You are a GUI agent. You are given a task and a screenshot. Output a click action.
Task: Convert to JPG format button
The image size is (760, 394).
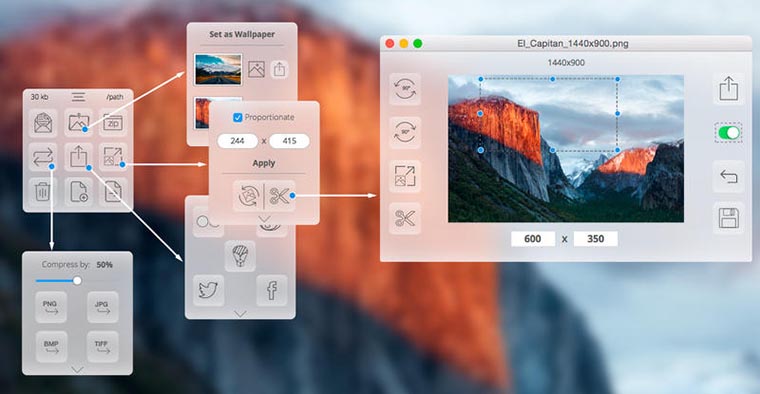pyautogui.click(x=103, y=307)
